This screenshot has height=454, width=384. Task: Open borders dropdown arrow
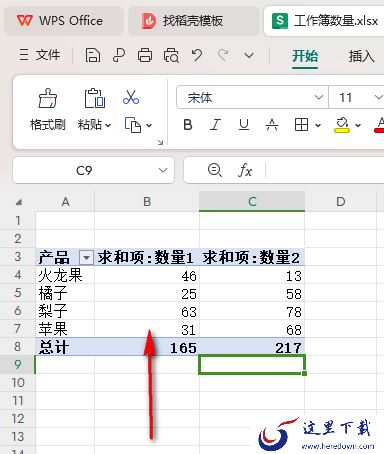318,126
